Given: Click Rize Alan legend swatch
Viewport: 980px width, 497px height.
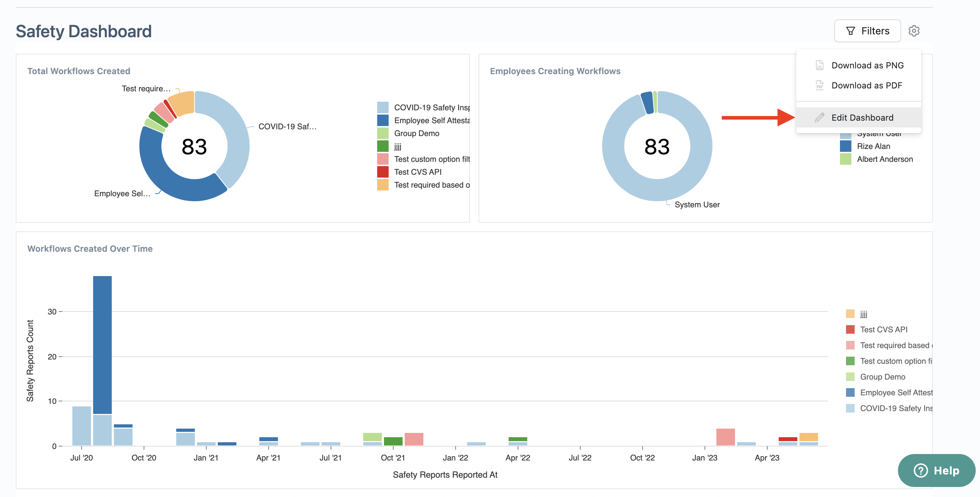Looking at the screenshot, I should [845, 146].
